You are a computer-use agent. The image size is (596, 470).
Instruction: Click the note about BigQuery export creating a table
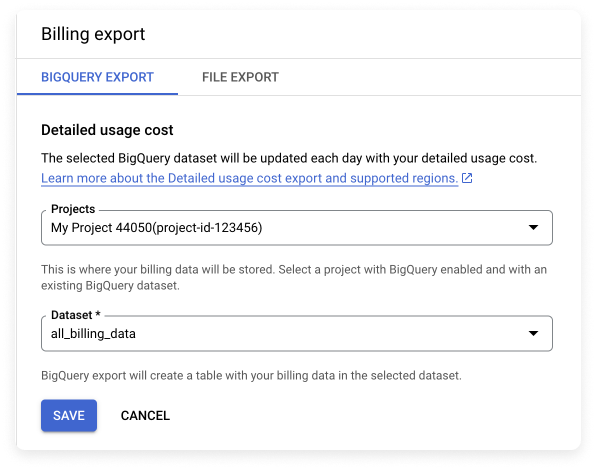pyautogui.click(x=251, y=375)
